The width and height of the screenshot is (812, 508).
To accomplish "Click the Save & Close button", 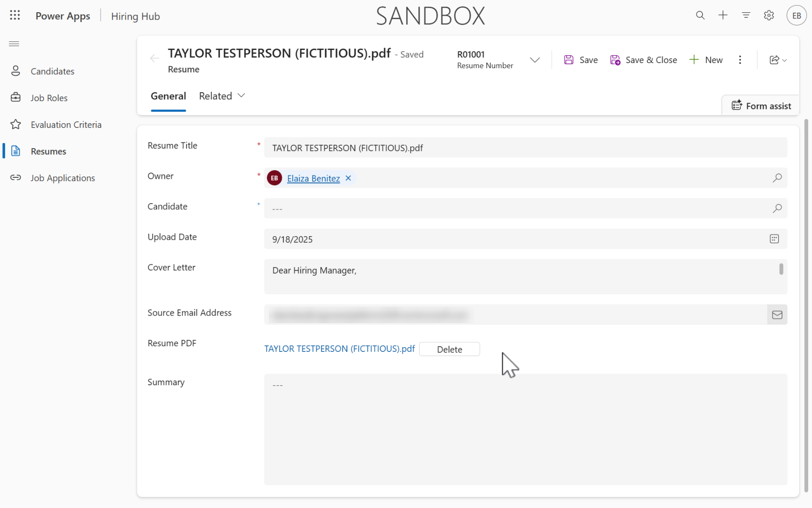I will pos(643,60).
